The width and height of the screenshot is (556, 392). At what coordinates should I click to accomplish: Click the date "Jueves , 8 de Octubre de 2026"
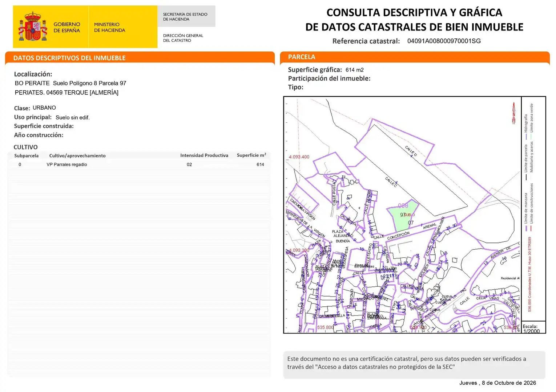497,383
